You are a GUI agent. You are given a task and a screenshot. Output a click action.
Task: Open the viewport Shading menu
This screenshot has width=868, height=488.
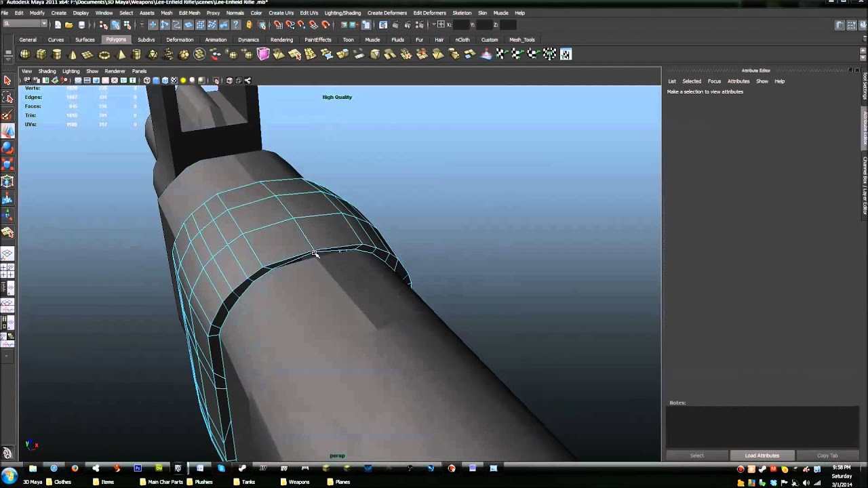click(x=47, y=71)
